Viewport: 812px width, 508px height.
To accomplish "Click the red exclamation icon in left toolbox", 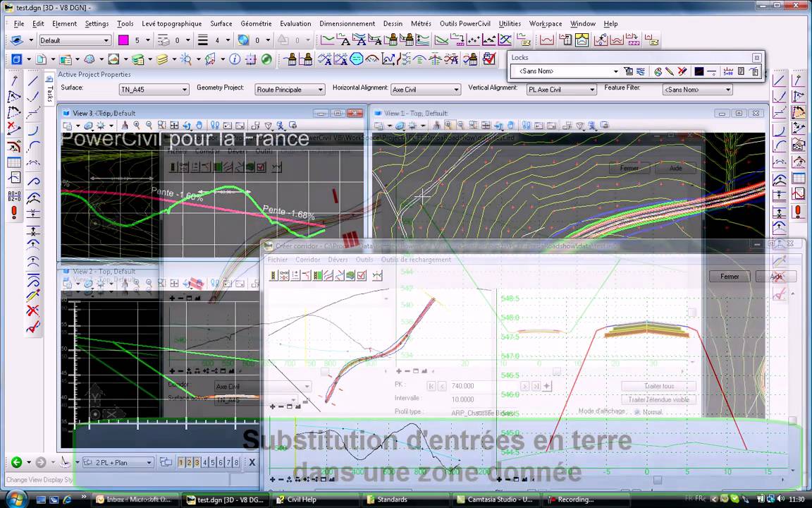I will 14,212.
